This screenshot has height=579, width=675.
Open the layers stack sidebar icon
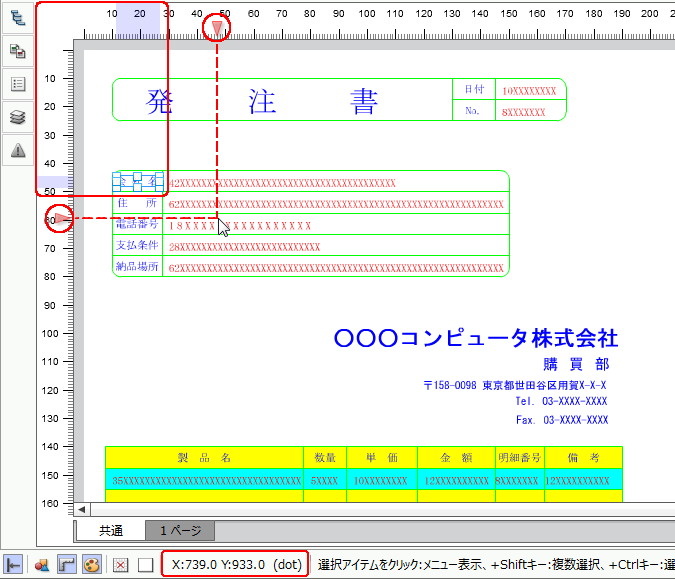pyautogui.click(x=18, y=117)
